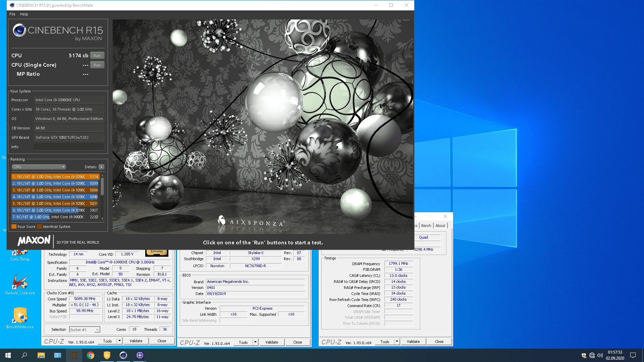The image size is (644, 362).
Task: Open the volume control in system tray
Action: [600, 355]
